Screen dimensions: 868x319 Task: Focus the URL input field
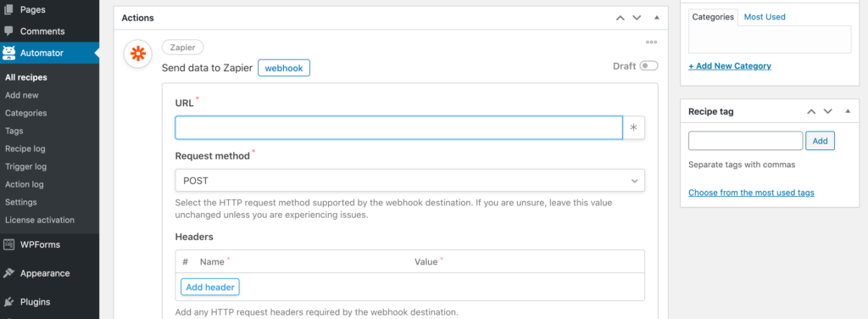pyautogui.click(x=399, y=127)
